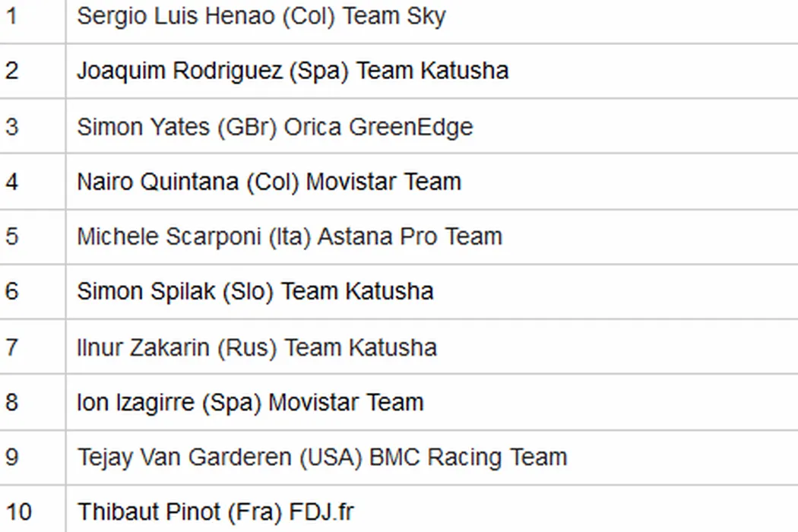This screenshot has height=532, width=798.
Task: Click rank number 10 cell
Action: 18,512
